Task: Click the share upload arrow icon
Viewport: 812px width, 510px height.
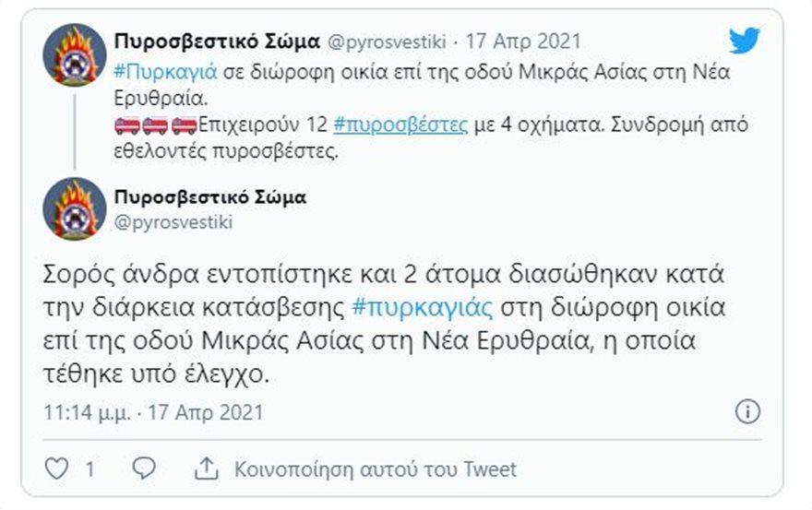Action: [206, 468]
